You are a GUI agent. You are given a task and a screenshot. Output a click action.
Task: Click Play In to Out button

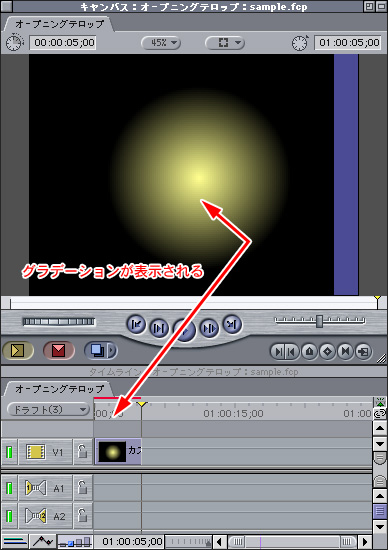pos(159,328)
